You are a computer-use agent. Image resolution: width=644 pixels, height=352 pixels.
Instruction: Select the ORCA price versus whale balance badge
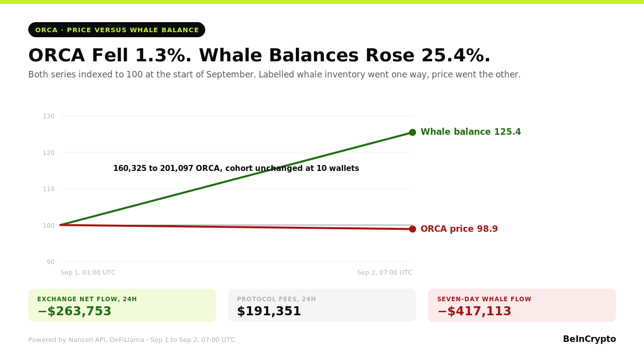tap(117, 30)
